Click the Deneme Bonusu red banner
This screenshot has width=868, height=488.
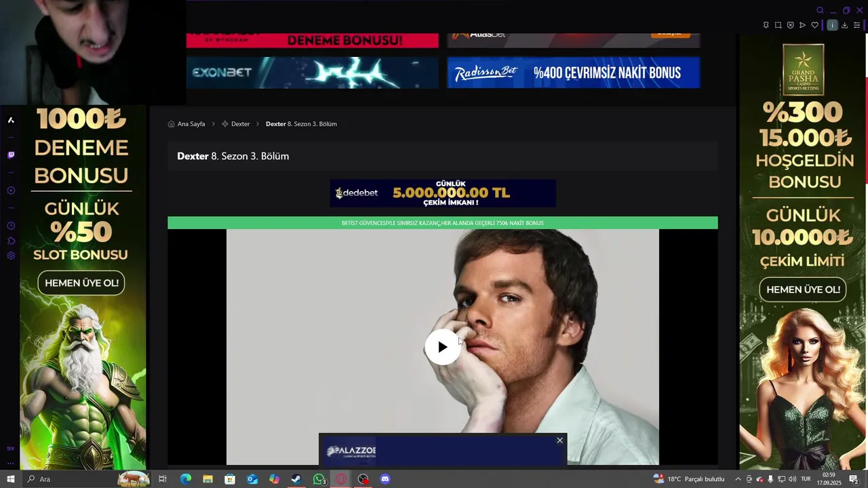[312, 41]
